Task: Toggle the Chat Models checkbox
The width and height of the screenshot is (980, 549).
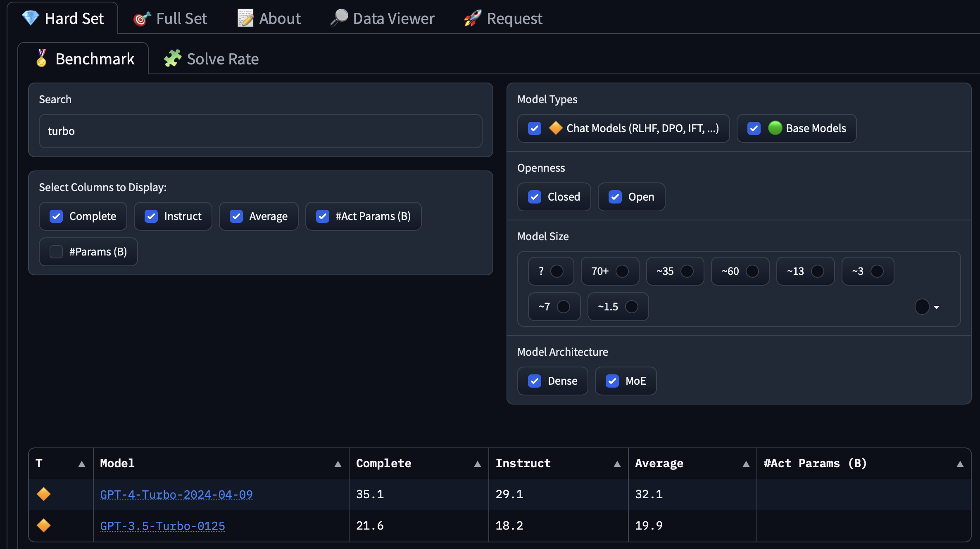Action: coord(535,128)
